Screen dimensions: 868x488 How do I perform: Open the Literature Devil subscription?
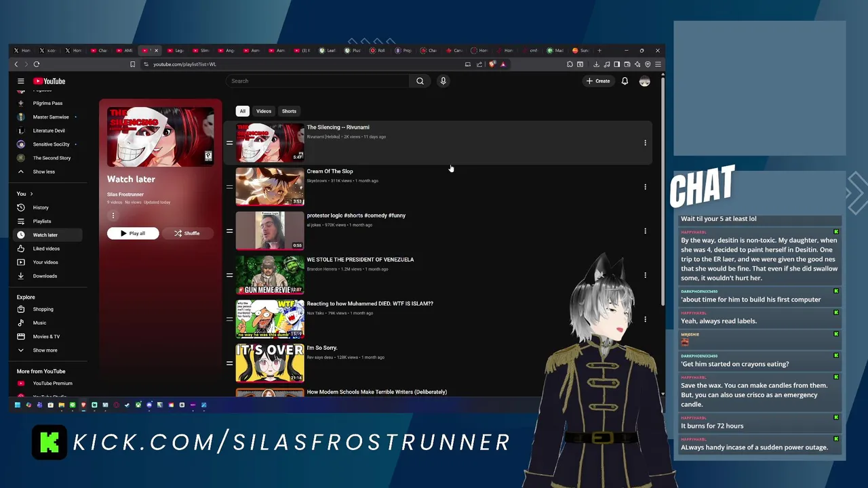point(49,131)
